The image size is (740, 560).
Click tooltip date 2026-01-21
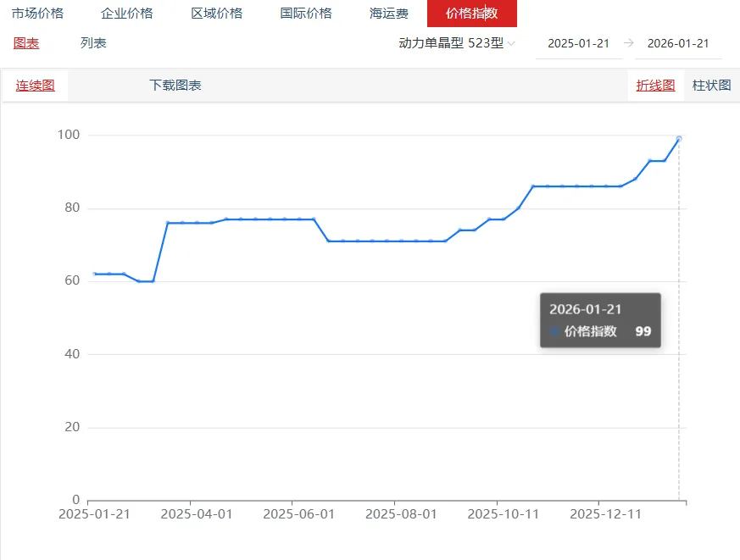585,309
